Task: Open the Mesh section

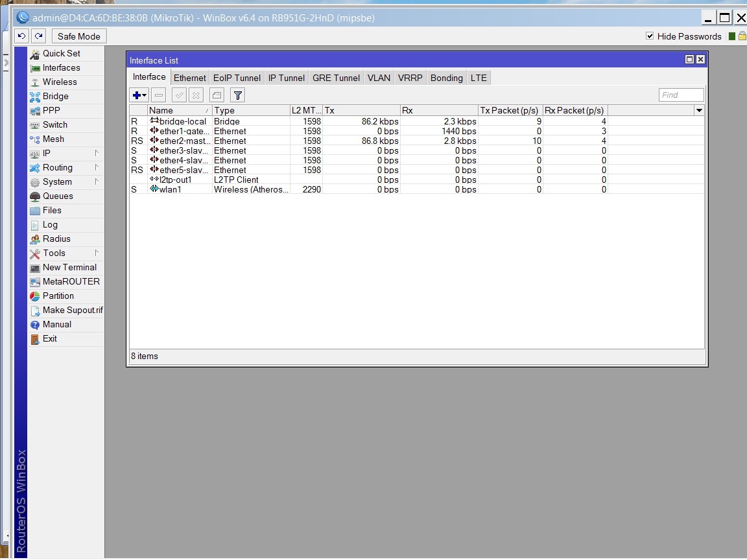Action: tap(65, 139)
